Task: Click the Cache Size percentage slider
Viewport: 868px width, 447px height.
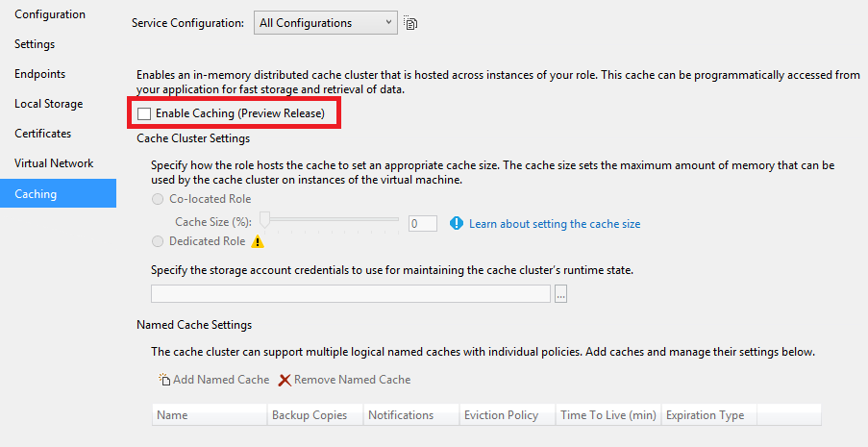Action: click(x=332, y=220)
